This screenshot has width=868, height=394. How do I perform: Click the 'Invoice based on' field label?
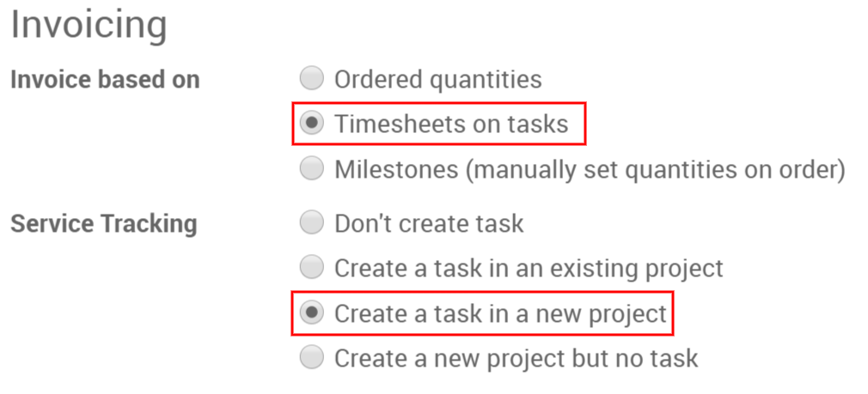[x=105, y=80]
